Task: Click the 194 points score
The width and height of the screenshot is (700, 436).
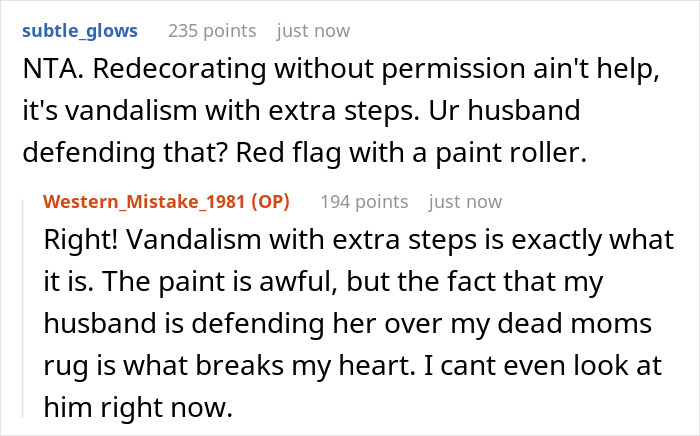Action: point(364,202)
